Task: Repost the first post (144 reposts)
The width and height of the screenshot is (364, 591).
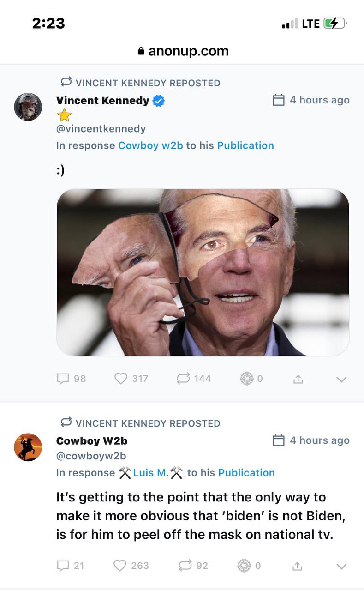Action: (183, 379)
